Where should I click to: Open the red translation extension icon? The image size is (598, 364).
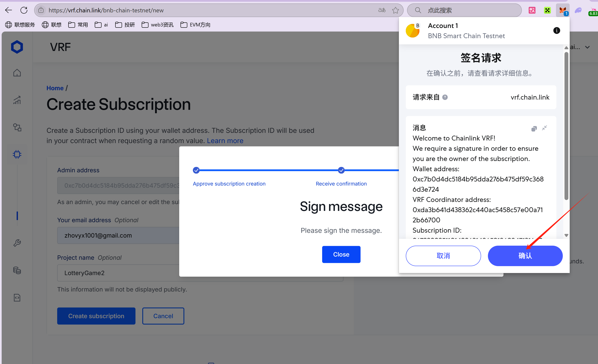[532, 10]
